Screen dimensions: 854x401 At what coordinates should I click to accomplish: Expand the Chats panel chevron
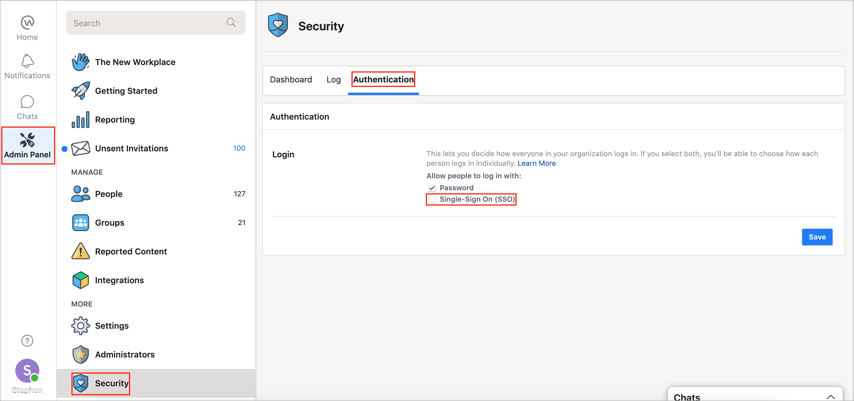pyautogui.click(x=830, y=397)
